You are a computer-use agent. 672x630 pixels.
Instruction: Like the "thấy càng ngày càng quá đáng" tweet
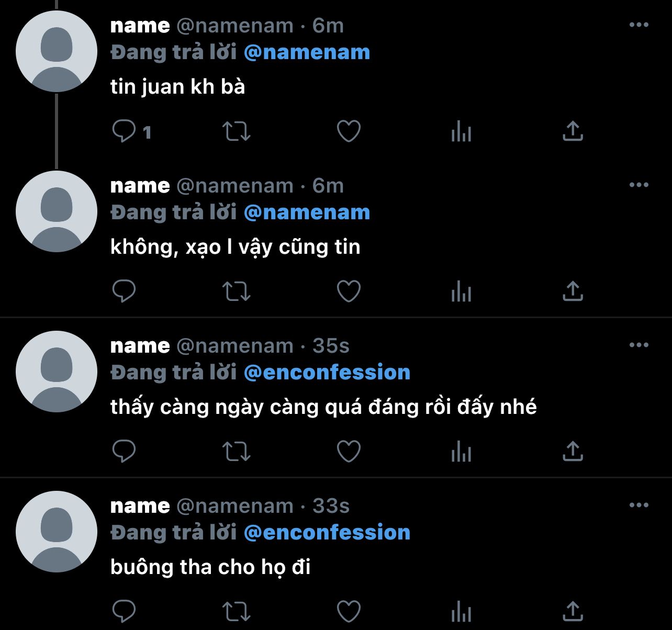click(349, 451)
